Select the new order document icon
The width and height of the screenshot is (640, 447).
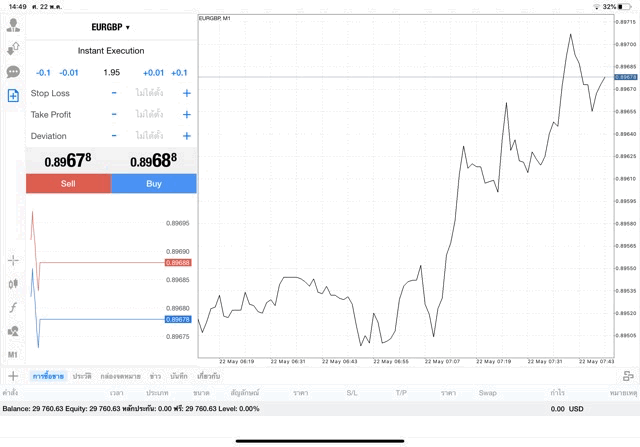point(13,96)
